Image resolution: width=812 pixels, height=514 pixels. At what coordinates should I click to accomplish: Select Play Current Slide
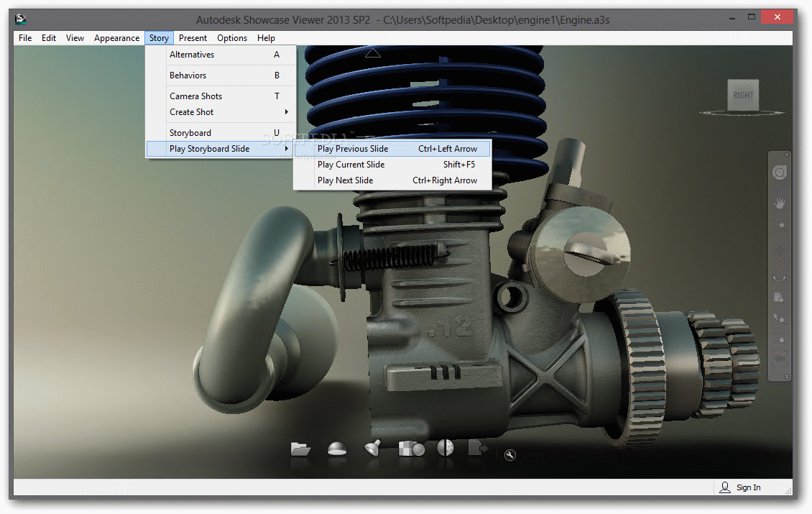pyautogui.click(x=392, y=164)
